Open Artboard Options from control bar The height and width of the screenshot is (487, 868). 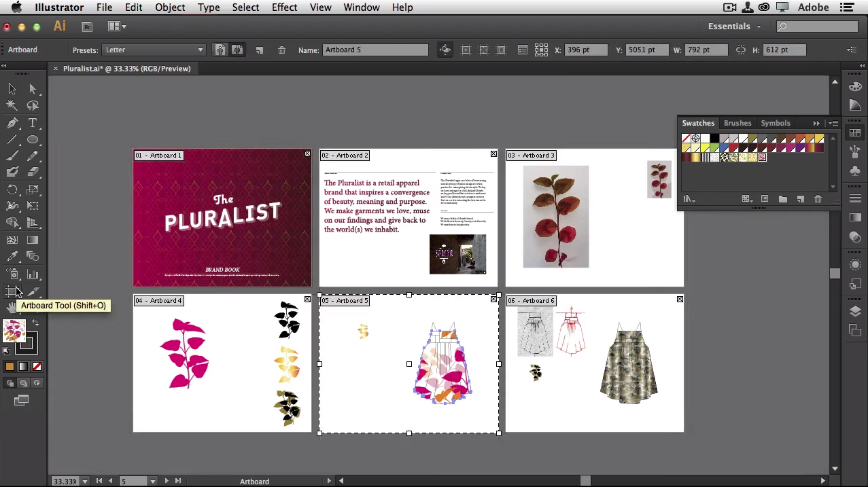522,50
